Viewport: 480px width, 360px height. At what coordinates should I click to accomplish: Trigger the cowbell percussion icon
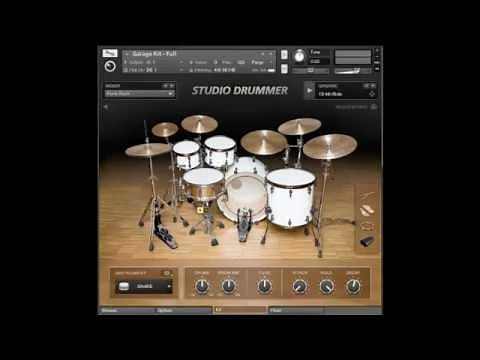pyautogui.click(x=367, y=241)
